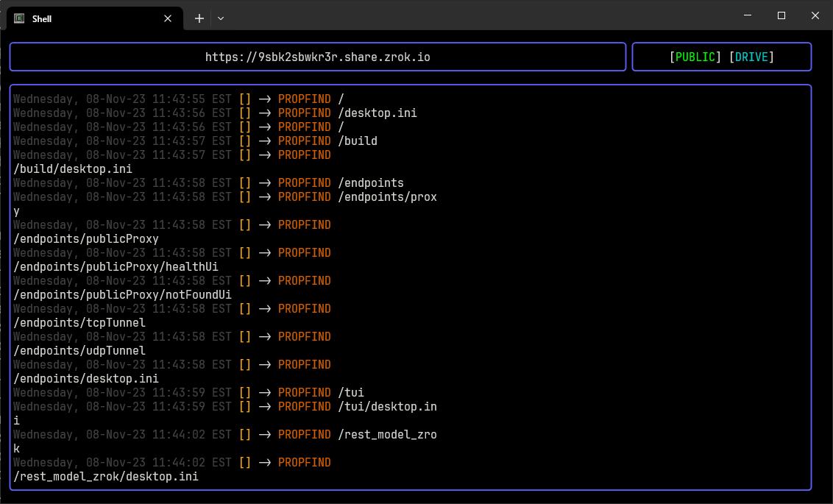Click the PROPFIND /endpoints log entry
This screenshot has width=833, height=504.
pyautogui.click(x=208, y=182)
